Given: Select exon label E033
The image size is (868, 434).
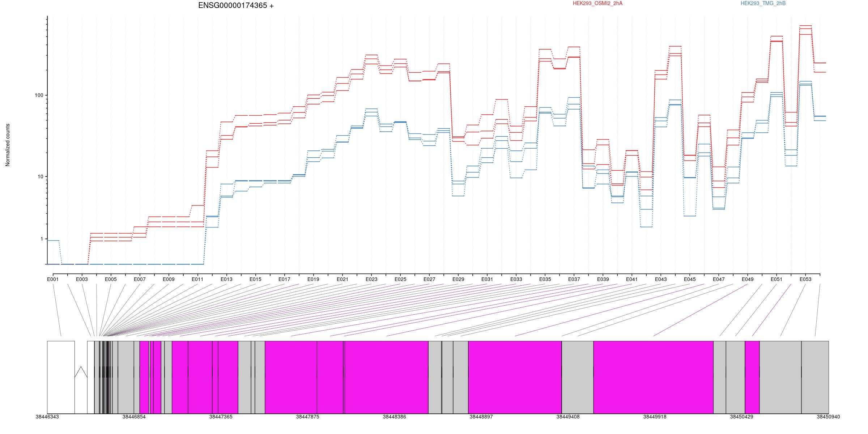Looking at the screenshot, I should 516,280.
